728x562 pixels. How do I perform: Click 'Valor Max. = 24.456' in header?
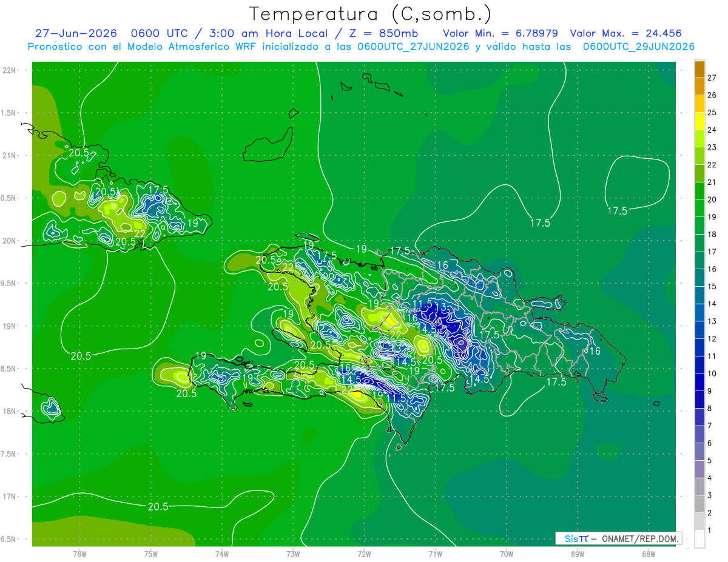(625, 33)
